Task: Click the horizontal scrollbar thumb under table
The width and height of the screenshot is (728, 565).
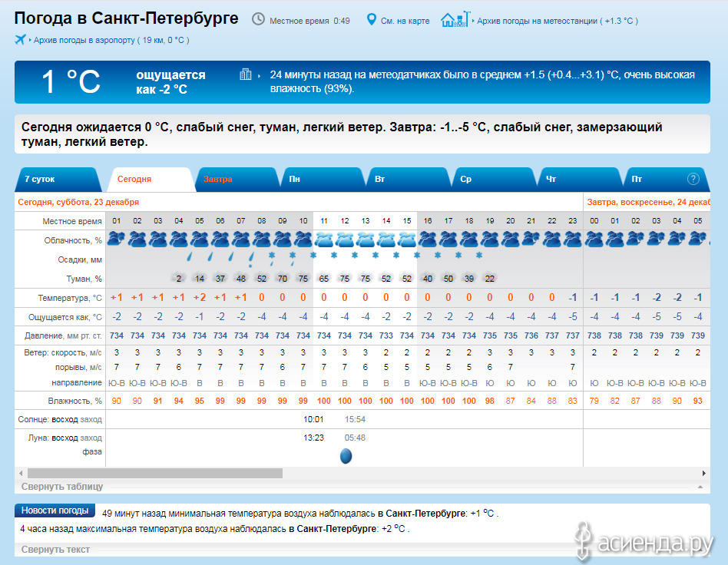Action: (154, 473)
